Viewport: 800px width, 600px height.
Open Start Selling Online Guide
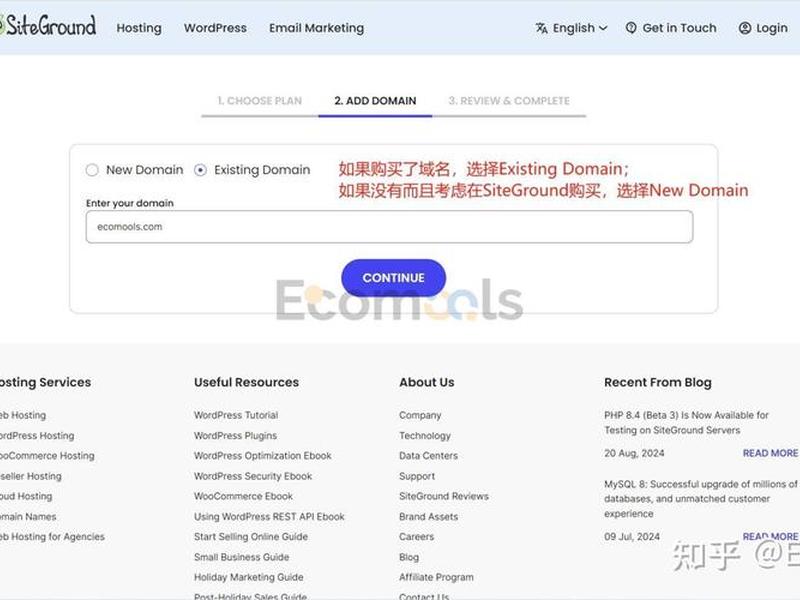point(251,537)
